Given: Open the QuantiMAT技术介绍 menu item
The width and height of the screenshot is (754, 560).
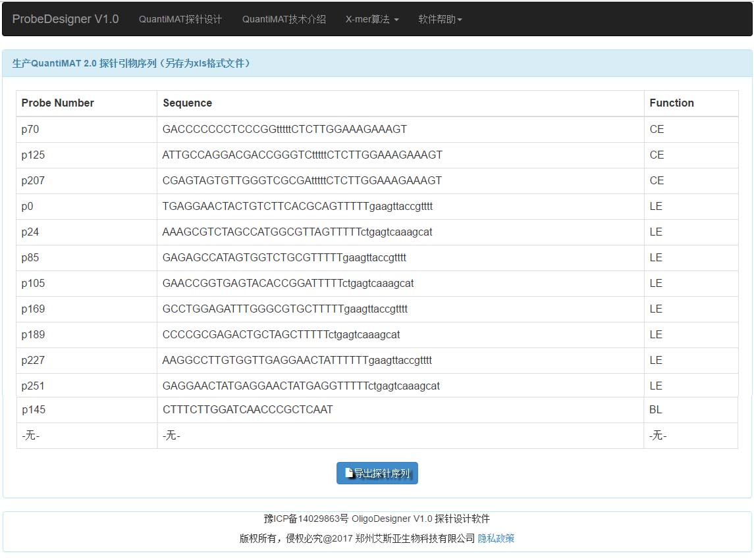Looking at the screenshot, I should click(284, 19).
